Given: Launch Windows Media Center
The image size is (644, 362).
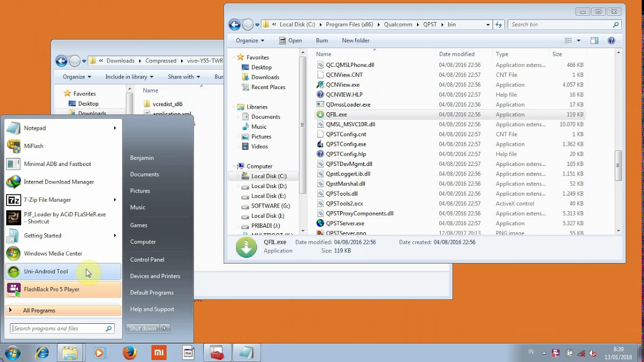Looking at the screenshot, I should pyautogui.click(x=63, y=253).
